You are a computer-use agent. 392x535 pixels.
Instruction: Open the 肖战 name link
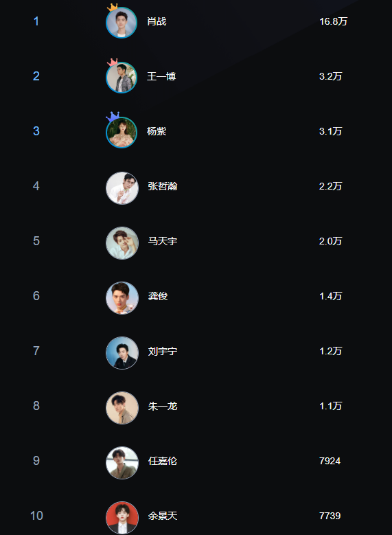point(157,21)
